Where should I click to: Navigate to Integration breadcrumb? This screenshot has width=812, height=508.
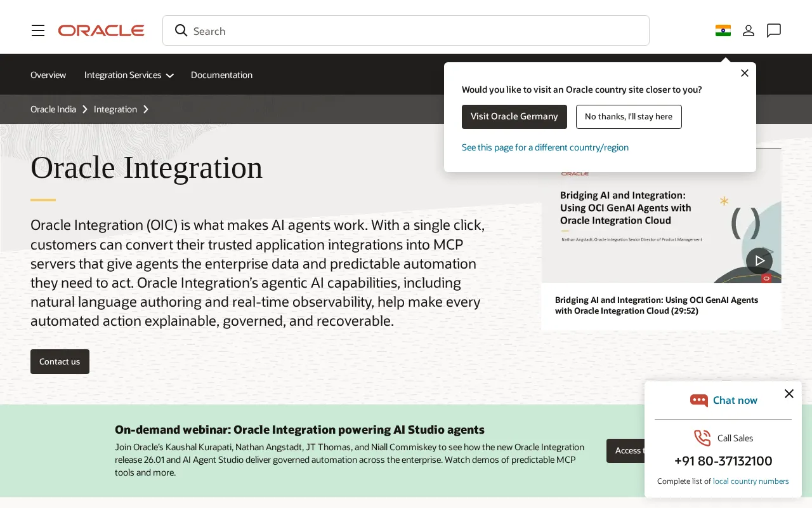pos(115,109)
